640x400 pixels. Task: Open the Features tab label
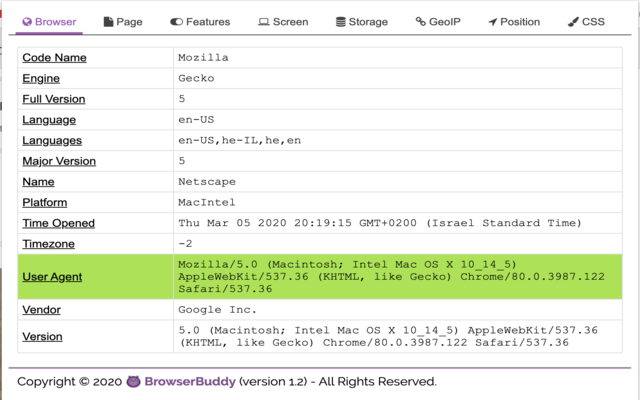[208, 22]
